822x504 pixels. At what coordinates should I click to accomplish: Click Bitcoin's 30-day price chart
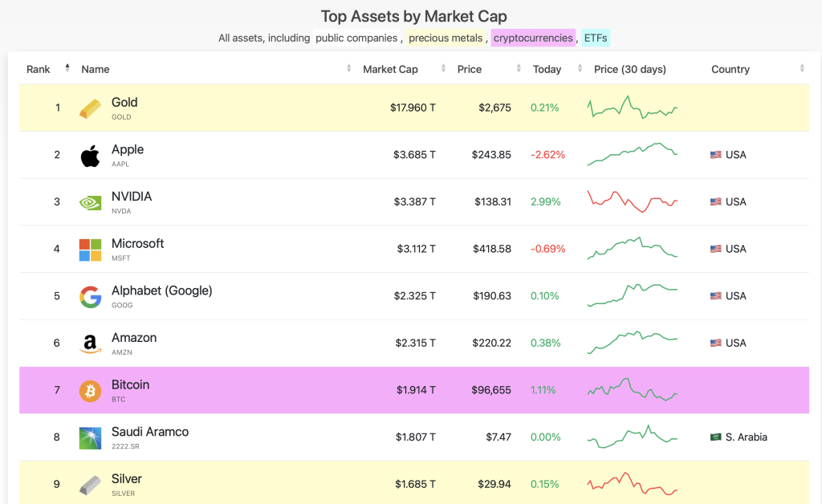(633, 390)
